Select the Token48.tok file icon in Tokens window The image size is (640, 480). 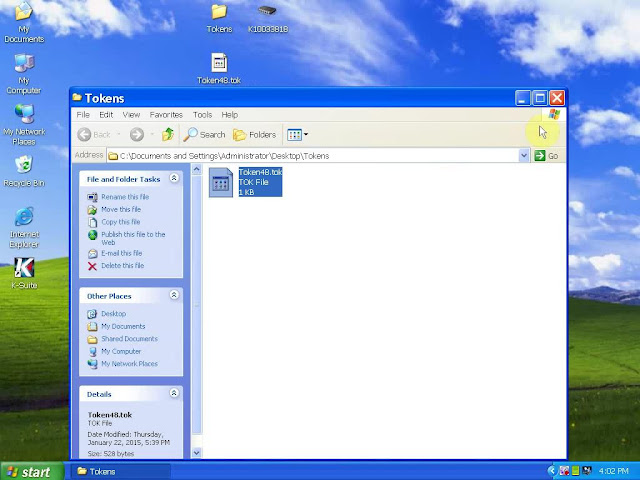221,182
